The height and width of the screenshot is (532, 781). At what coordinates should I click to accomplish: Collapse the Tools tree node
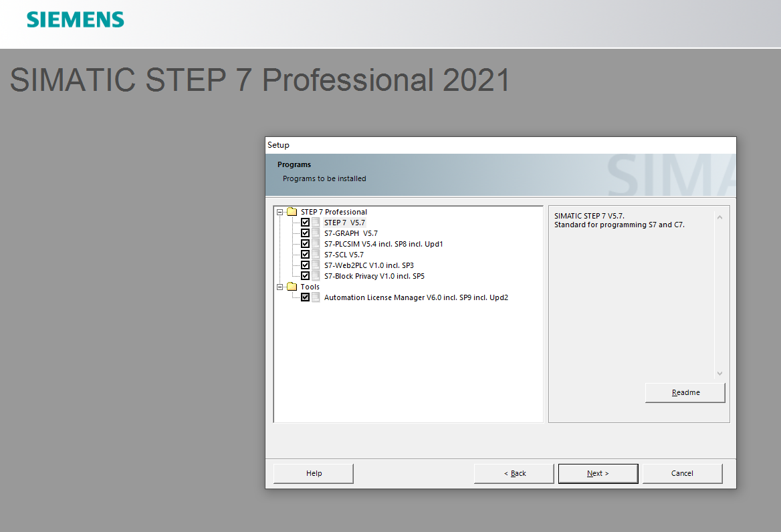281,287
